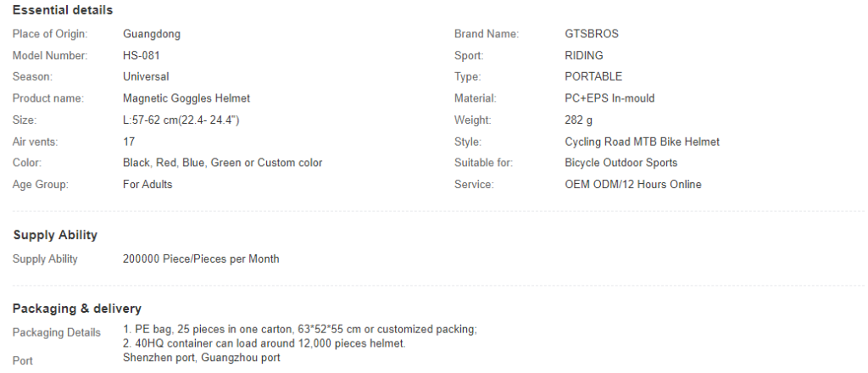The height and width of the screenshot is (373, 868).
Task: Select the Shenzhen port, Guangzhou port text
Action: coord(201,358)
